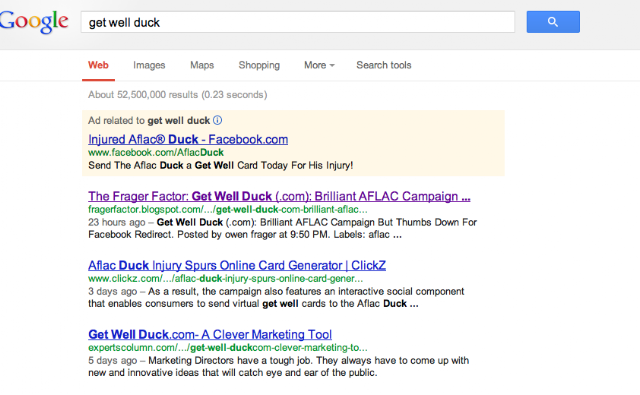Click the www.clickz.com green URL
The height and width of the screenshot is (395, 640).
[225, 279]
